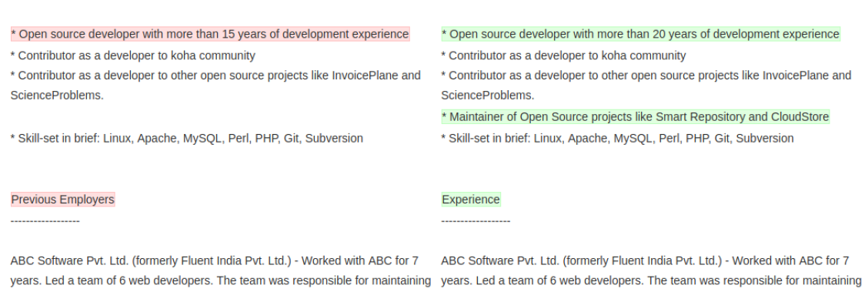Image resolution: width=868 pixels, height=292 pixels.
Task: Click the koha community line in left pane
Action: [133, 55]
